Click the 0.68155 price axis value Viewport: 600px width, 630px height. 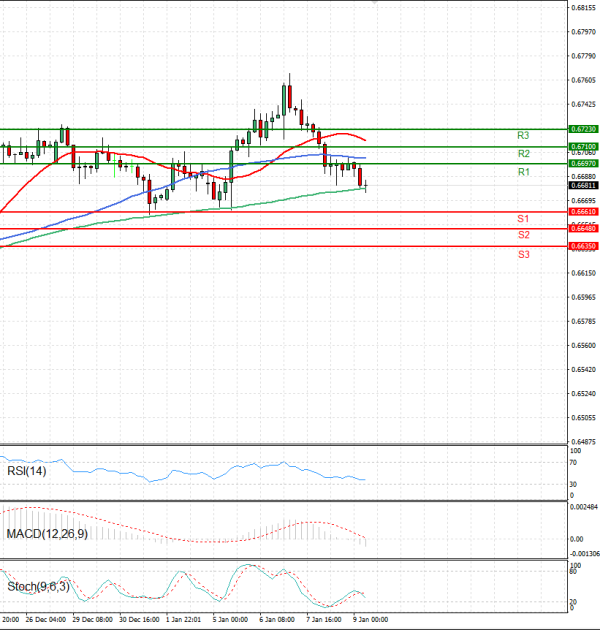583,8
